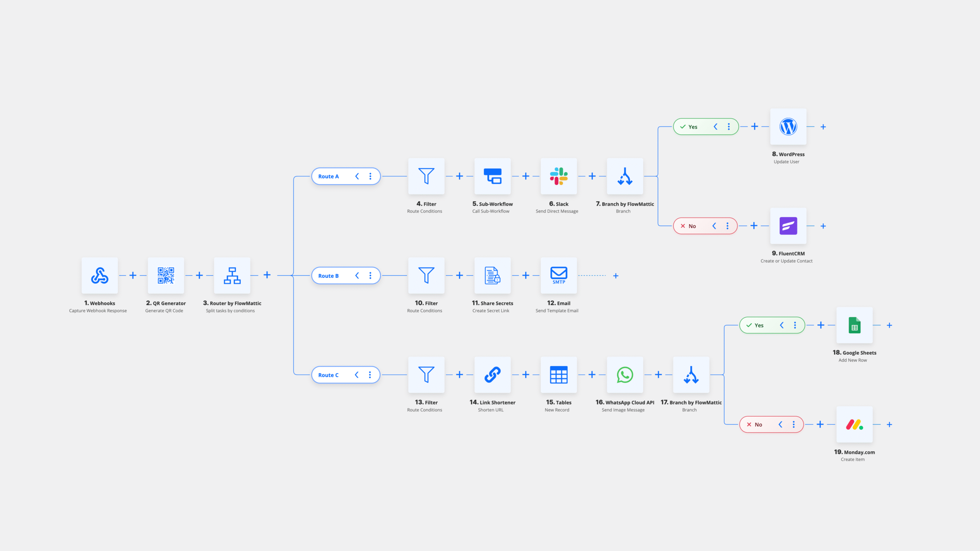Click the Slack Send Direct Message step

click(x=558, y=176)
